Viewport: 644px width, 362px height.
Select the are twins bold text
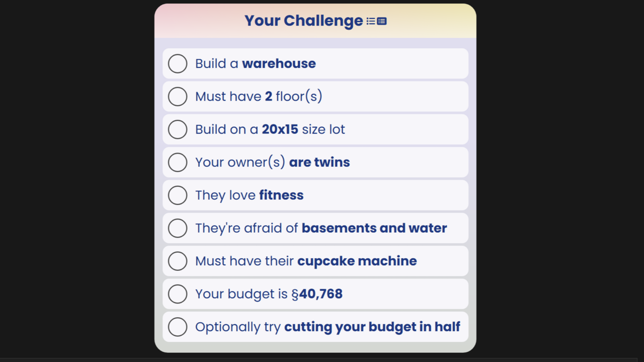(x=319, y=162)
